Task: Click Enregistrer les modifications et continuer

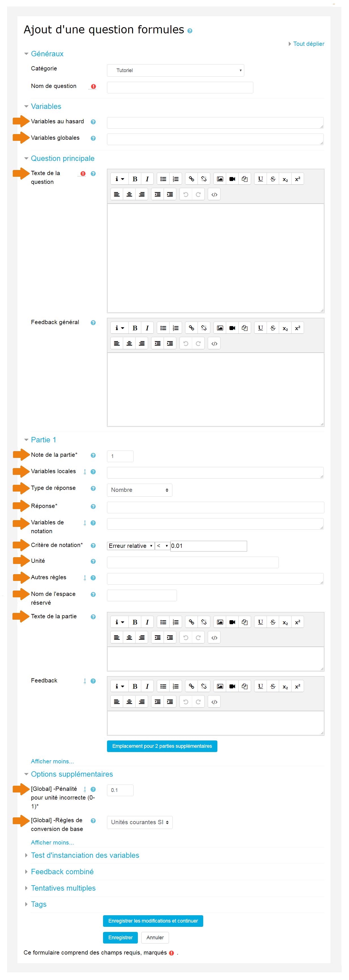Action: coord(153,921)
